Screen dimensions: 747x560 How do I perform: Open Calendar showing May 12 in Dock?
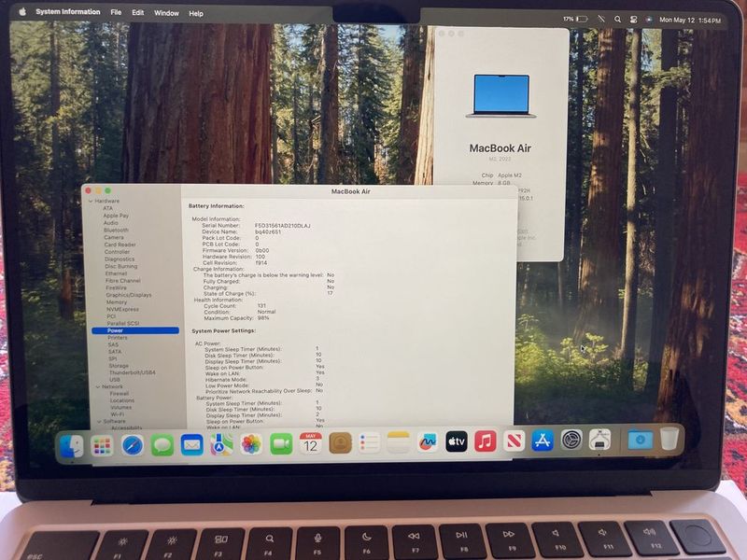(311, 443)
